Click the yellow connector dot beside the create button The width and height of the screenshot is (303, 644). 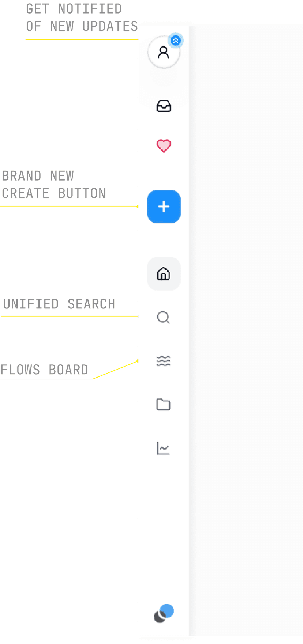pyautogui.click(x=138, y=207)
